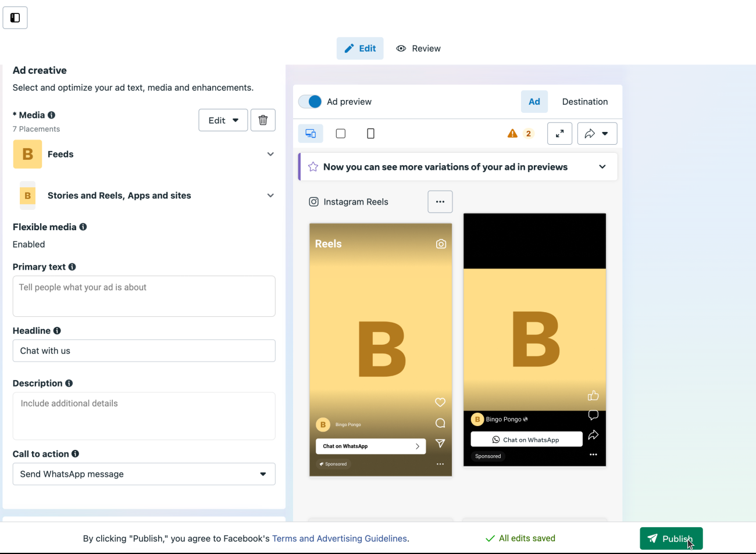Select the Destination preview tab
The width and height of the screenshot is (756, 554).
click(x=585, y=102)
